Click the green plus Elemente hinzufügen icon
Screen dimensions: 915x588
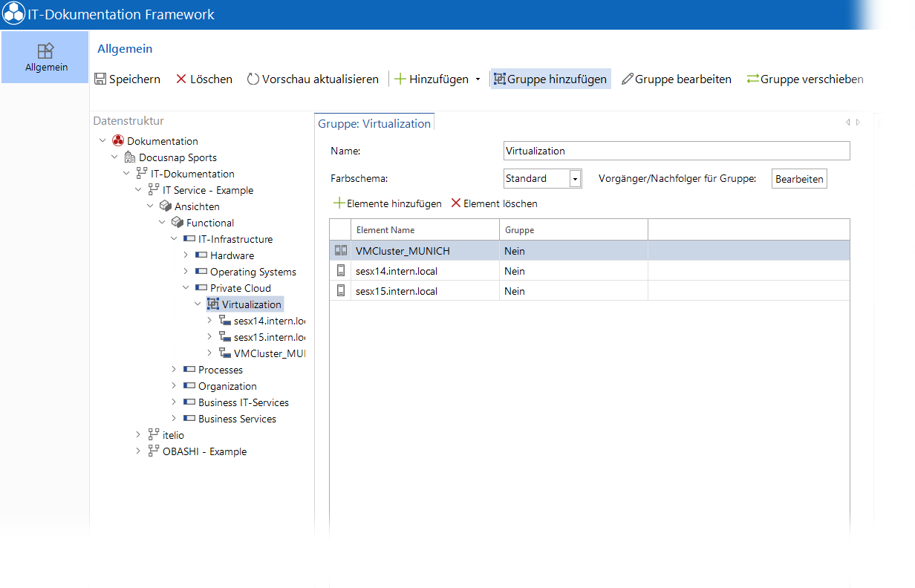click(339, 203)
